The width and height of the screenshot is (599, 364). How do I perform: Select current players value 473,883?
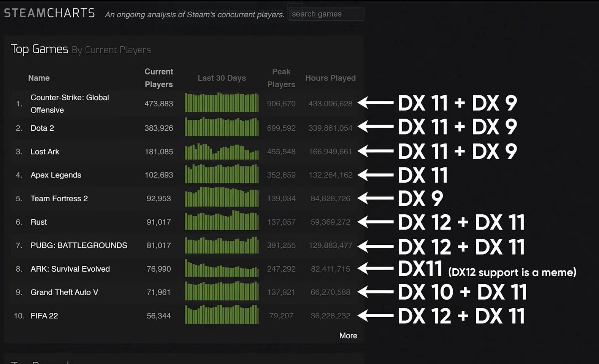(159, 104)
